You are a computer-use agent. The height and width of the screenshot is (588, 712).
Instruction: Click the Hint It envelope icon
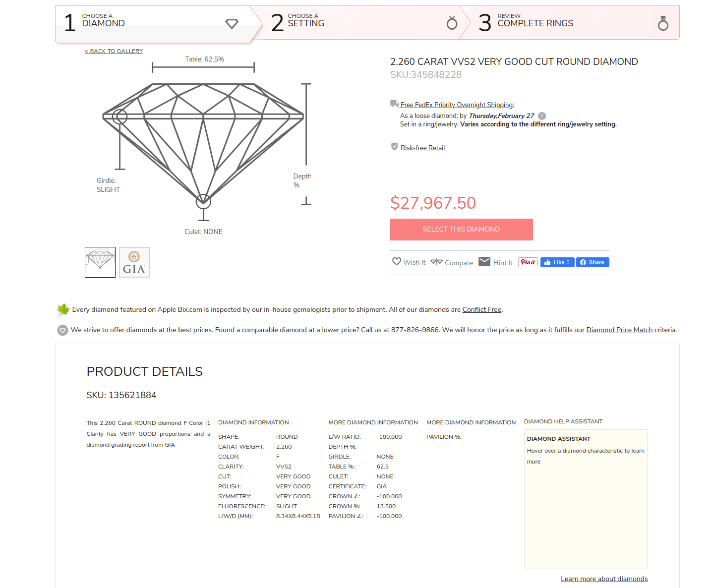click(x=484, y=262)
